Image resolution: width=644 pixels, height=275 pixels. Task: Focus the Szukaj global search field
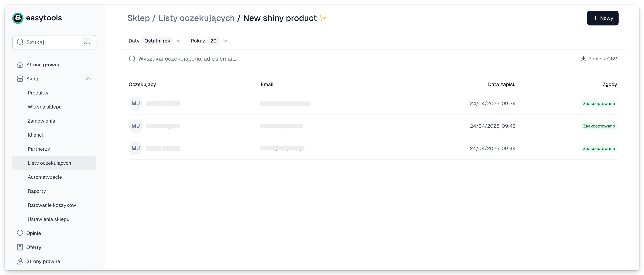[x=54, y=42]
